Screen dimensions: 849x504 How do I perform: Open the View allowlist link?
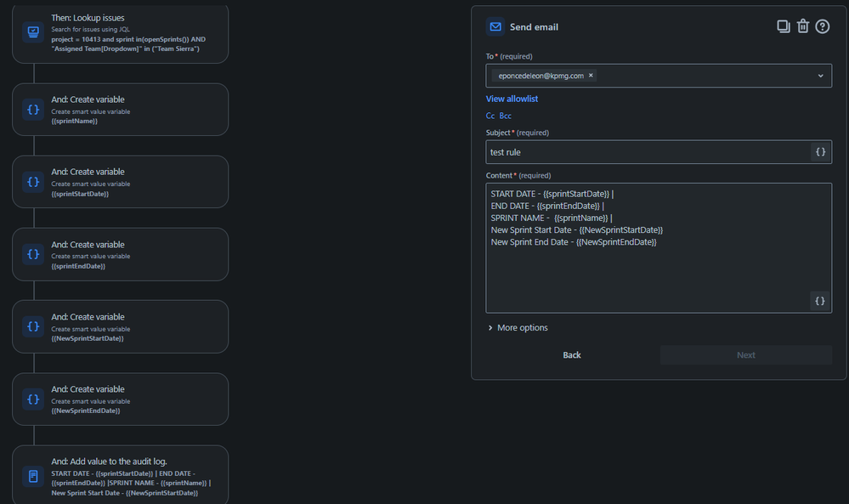coord(511,99)
